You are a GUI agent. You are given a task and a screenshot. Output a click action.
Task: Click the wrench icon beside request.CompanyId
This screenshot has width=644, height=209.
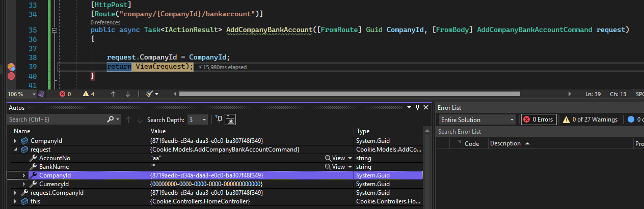(24, 193)
